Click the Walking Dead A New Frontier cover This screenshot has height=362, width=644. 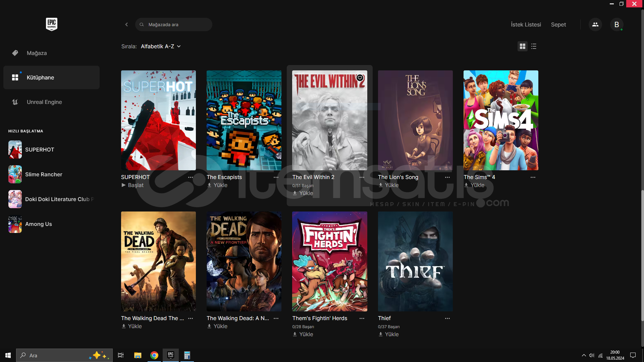[244, 261]
